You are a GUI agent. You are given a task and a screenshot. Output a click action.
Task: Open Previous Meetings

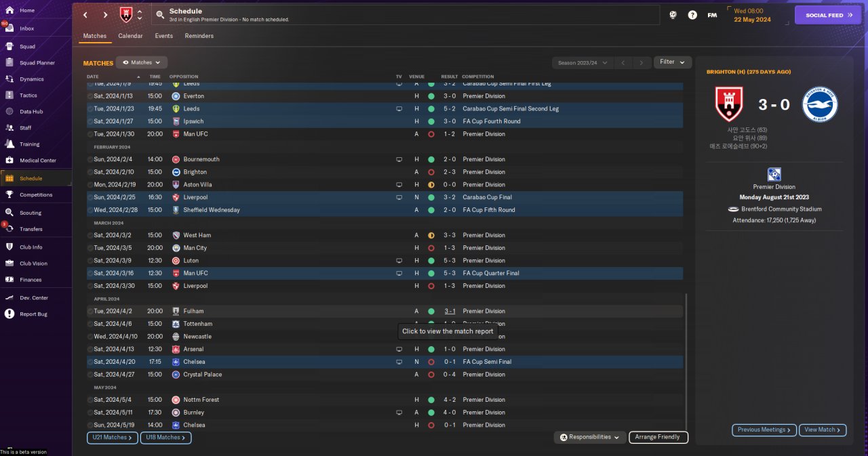(764, 430)
